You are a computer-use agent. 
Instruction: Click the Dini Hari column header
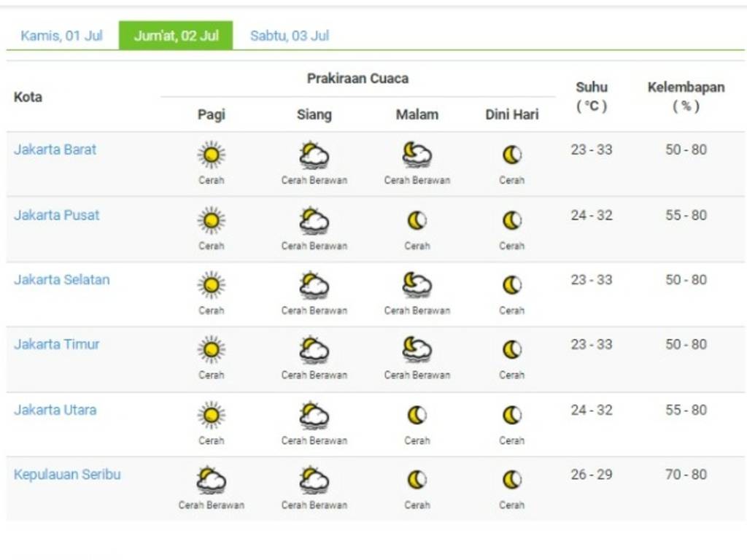pyautogui.click(x=512, y=114)
